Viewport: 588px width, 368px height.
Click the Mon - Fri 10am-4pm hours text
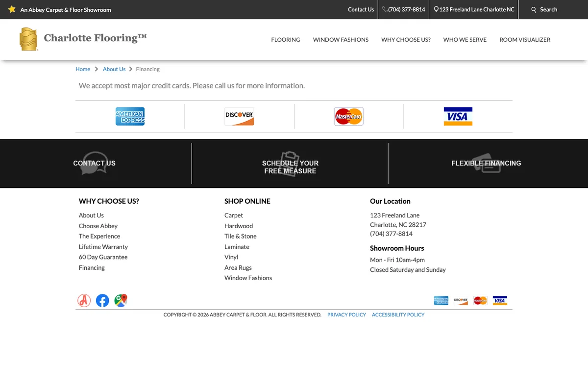pyautogui.click(x=397, y=260)
